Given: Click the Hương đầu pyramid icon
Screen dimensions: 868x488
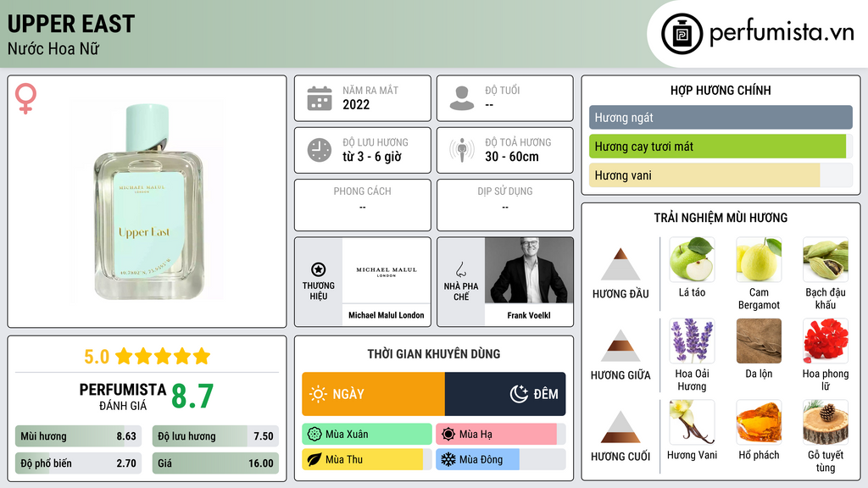Looking at the screenshot, I should [x=620, y=264].
